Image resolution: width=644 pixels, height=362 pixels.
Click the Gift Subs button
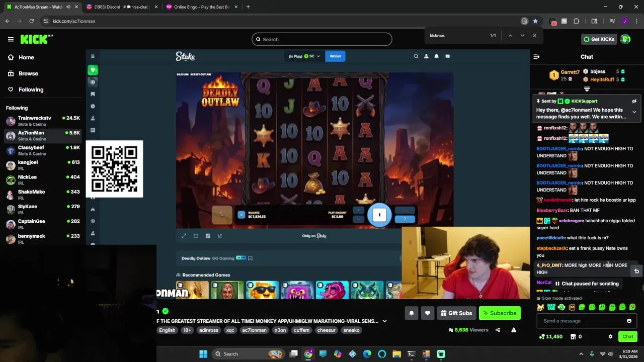[456, 313]
